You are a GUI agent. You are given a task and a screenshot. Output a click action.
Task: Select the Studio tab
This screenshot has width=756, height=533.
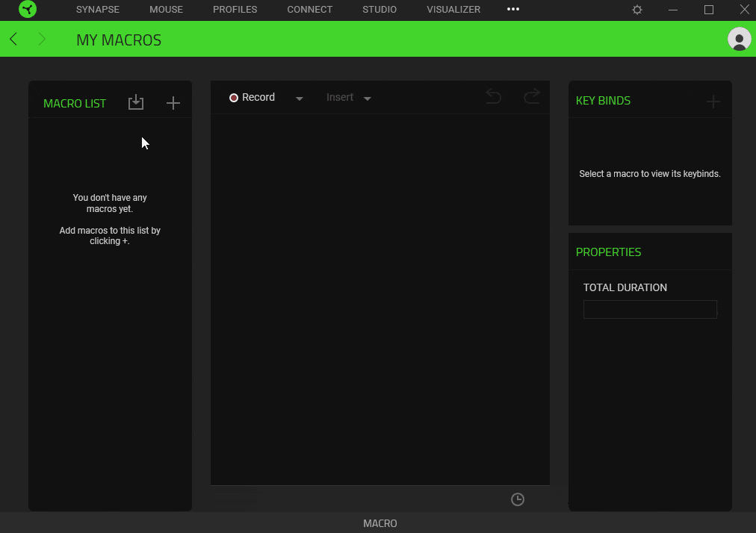click(379, 10)
